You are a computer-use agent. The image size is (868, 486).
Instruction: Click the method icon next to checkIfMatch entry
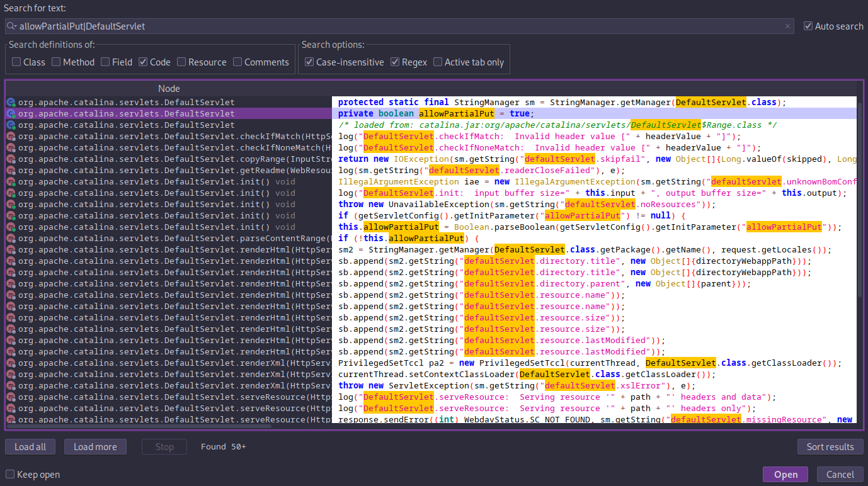(x=11, y=136)
